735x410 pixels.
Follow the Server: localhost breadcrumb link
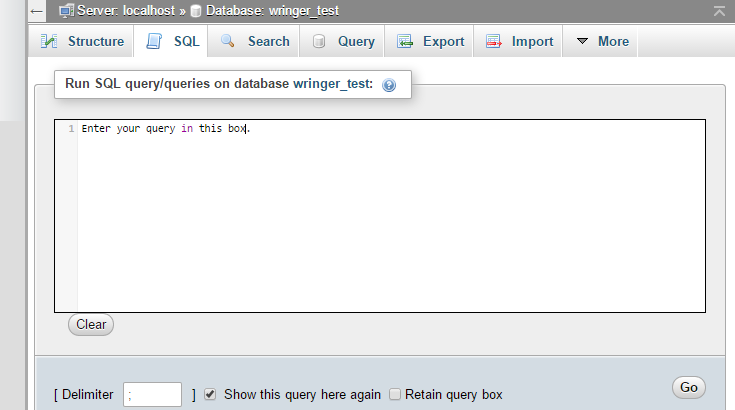pos(126,10)
